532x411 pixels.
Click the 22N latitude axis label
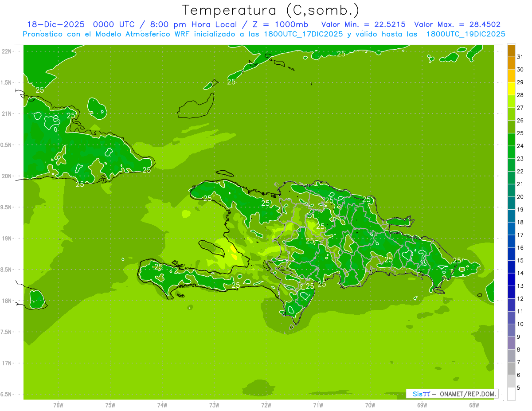(x=6, y=51)
